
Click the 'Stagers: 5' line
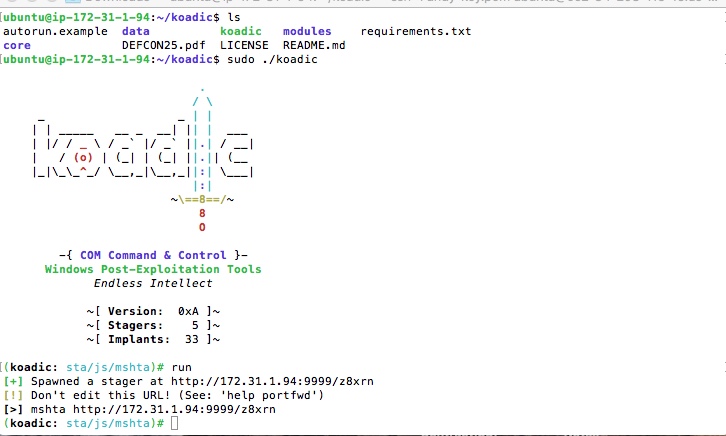point(153,325)
